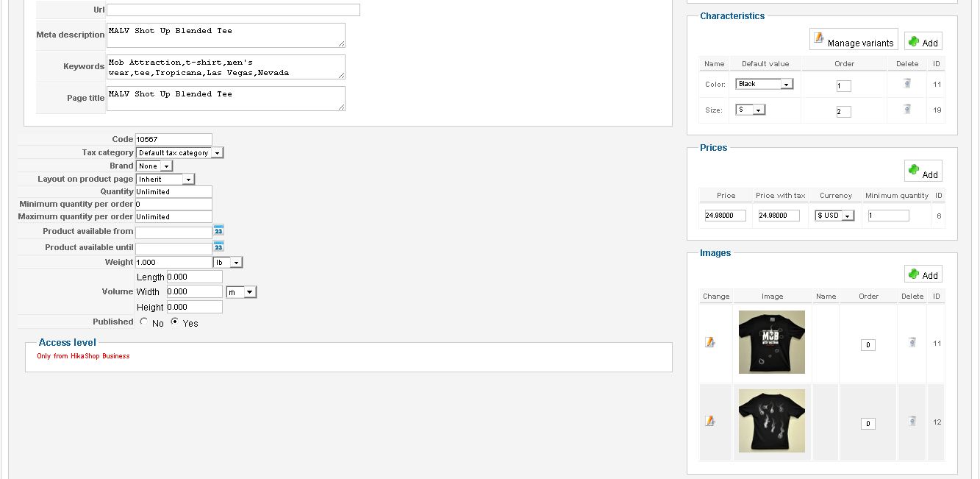Delete the Size characteristic row
980x479 pixels.
(x=907, y=110)
